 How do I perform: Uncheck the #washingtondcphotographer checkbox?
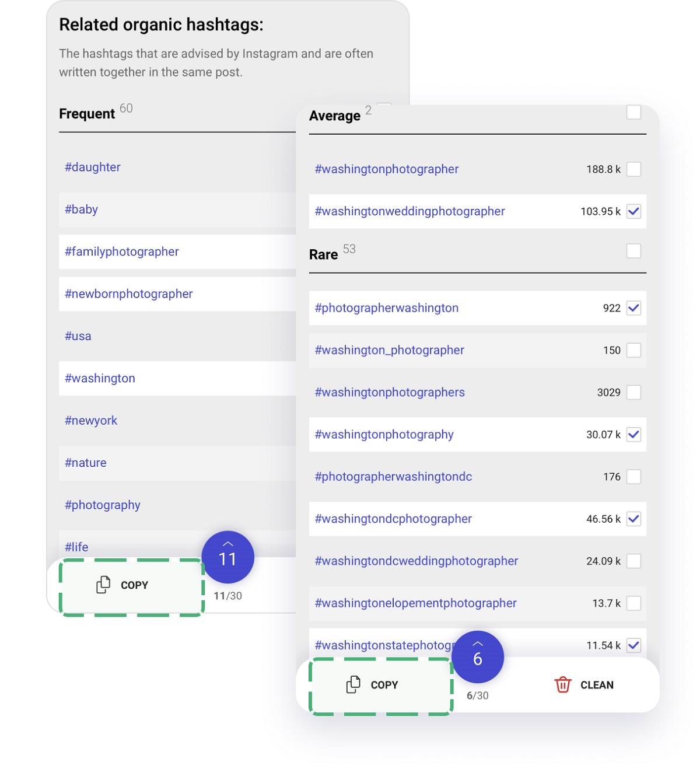pyautogui.click(x=633, y=519)
